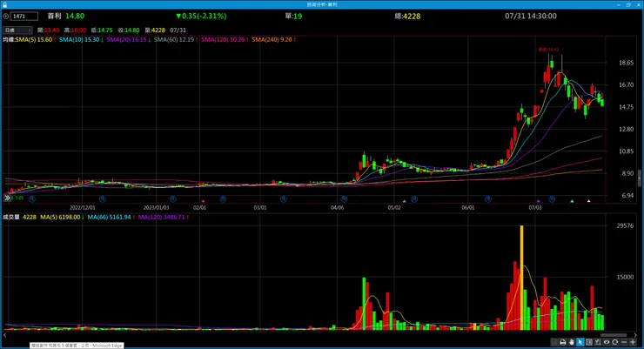Toggle the eye visibility icon
This screenshot has height=349, width=644.
click(x=607, y=342)
